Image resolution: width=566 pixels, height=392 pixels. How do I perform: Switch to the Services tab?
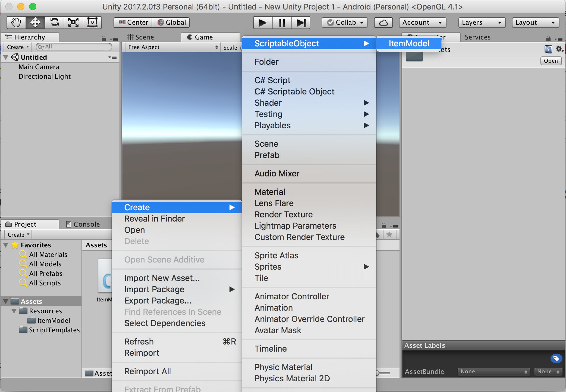tap(478, 37)
